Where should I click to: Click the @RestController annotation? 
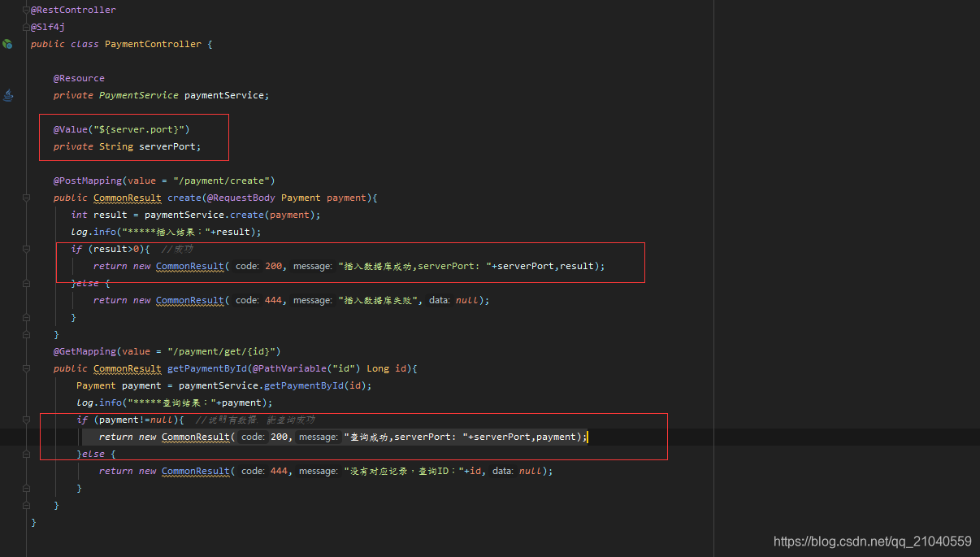[73, 10]
